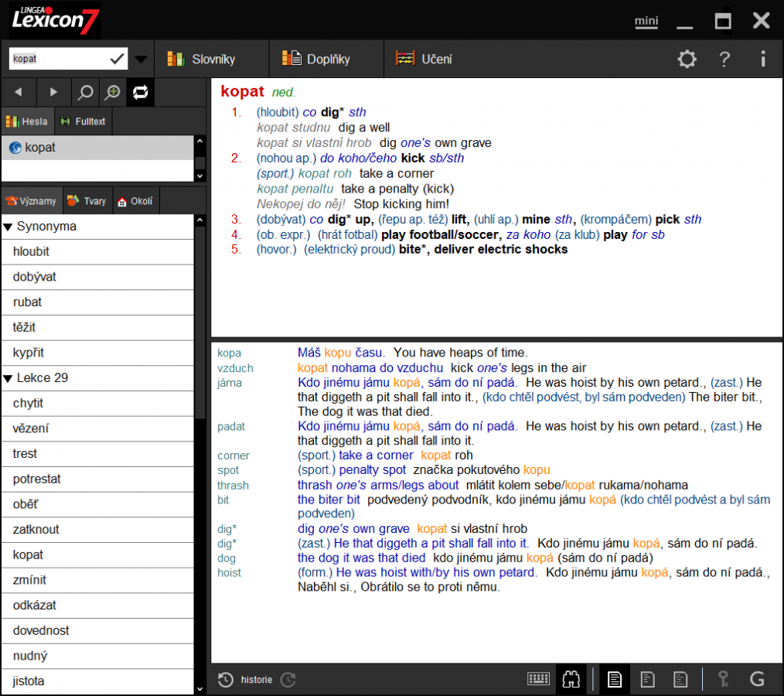The width and height of the screenshot is (784, 696).
Task: Open the Google search icon at bottom right
Action: 756,679
